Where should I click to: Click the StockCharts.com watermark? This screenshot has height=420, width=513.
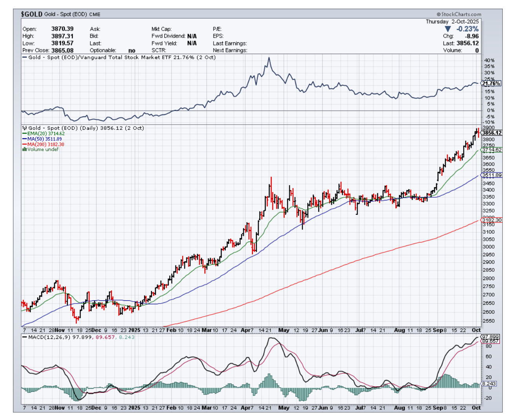pos(458,14)
